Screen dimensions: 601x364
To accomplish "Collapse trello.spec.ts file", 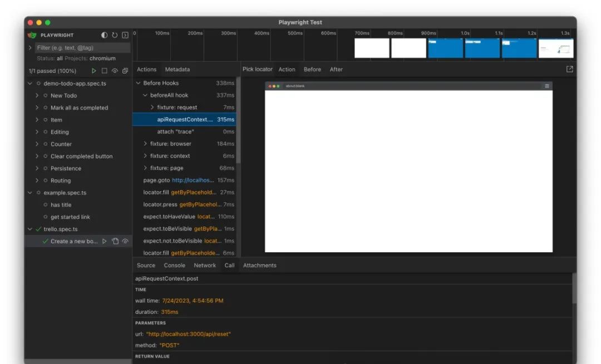I will [x=30, y=229].
